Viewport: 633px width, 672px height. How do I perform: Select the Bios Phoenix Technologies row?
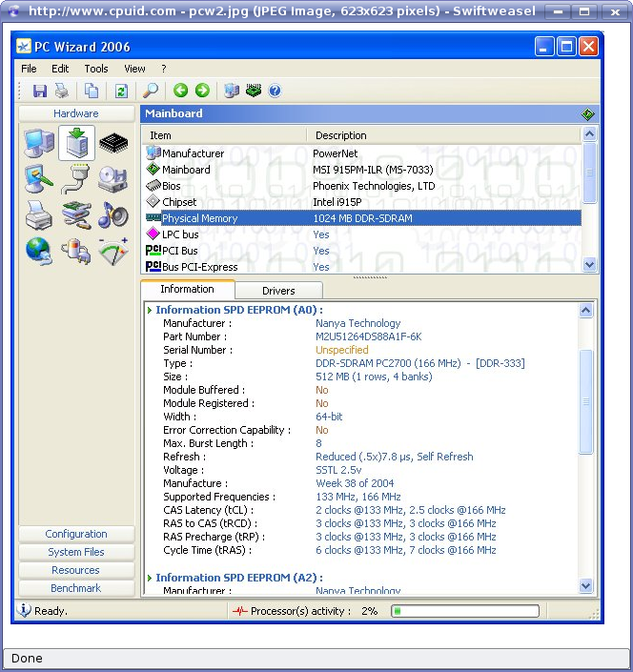tap(361, 186)
